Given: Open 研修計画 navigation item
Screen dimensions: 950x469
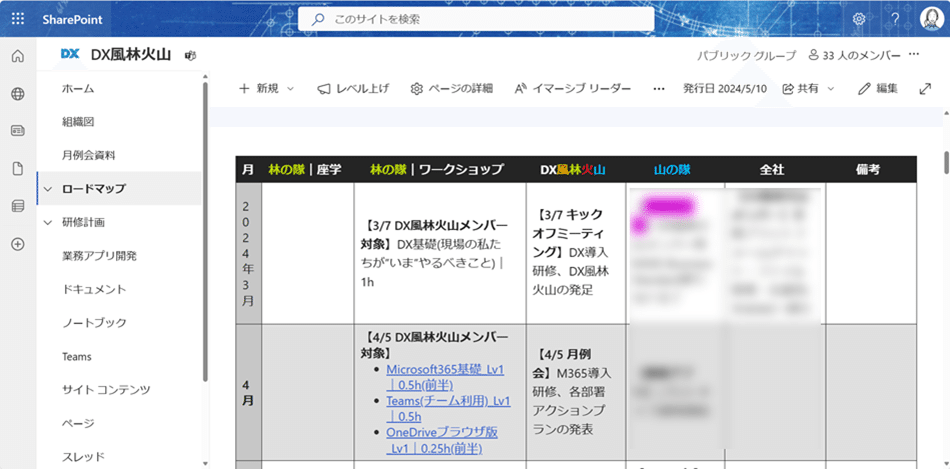Looking at the screenshot, I should pyautogui.click(x=83, y=222).
